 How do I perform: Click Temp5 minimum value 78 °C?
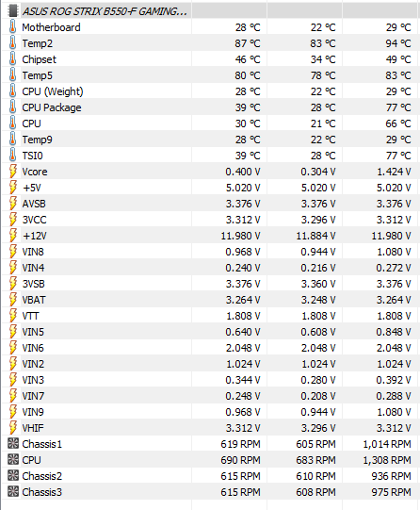(x=323, y=75)
